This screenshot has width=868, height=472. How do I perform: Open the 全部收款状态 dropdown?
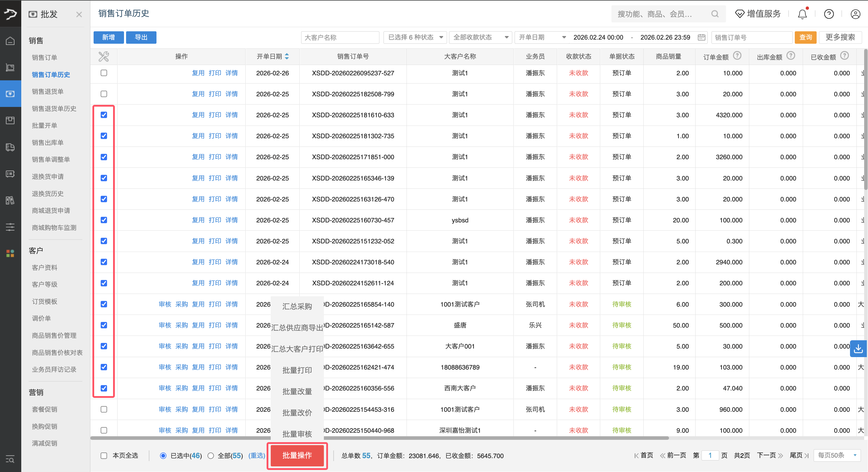pyautogui.click(x=480, y=38)
